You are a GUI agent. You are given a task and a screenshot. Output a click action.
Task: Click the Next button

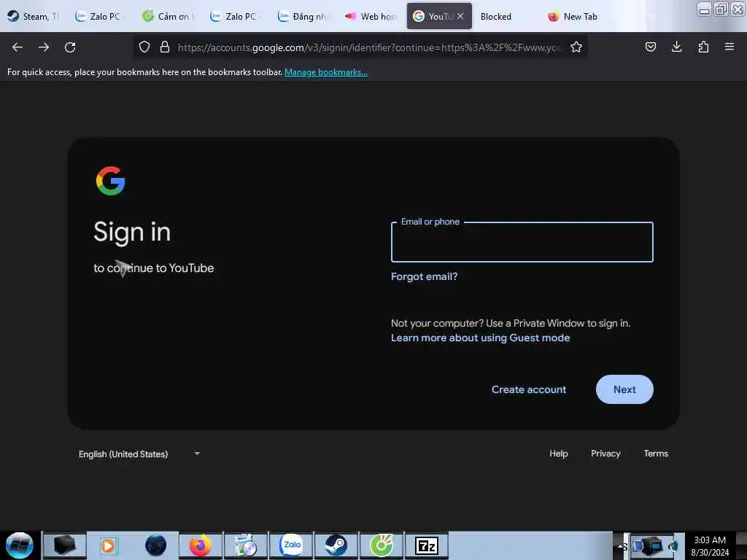click(x=624, y=389)
